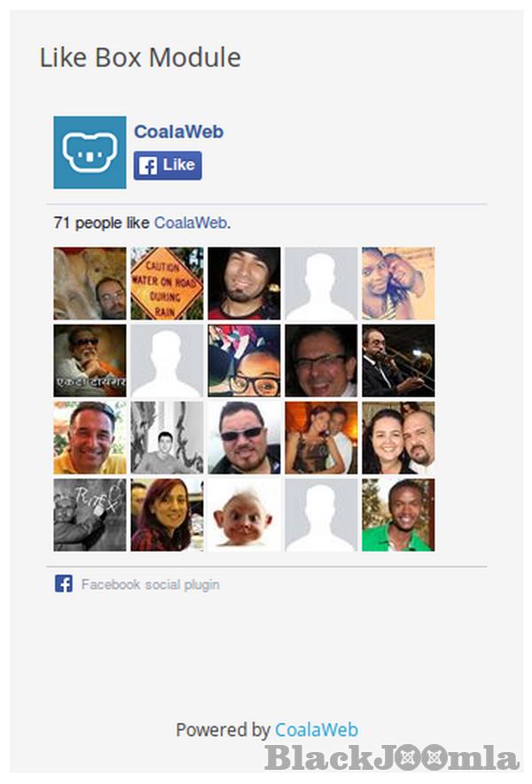Open the red-haired woman profile picture
Viewport: 532px width, 784px height.
(167, 515)
